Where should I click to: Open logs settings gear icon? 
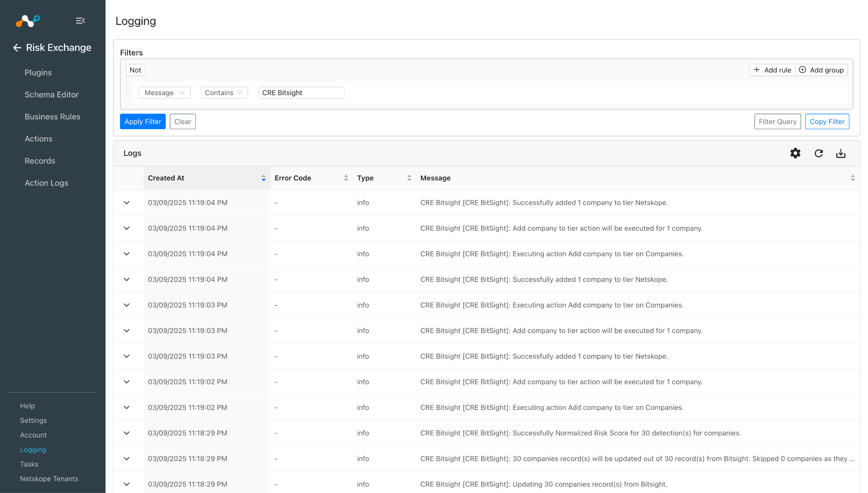coord(796,153)
